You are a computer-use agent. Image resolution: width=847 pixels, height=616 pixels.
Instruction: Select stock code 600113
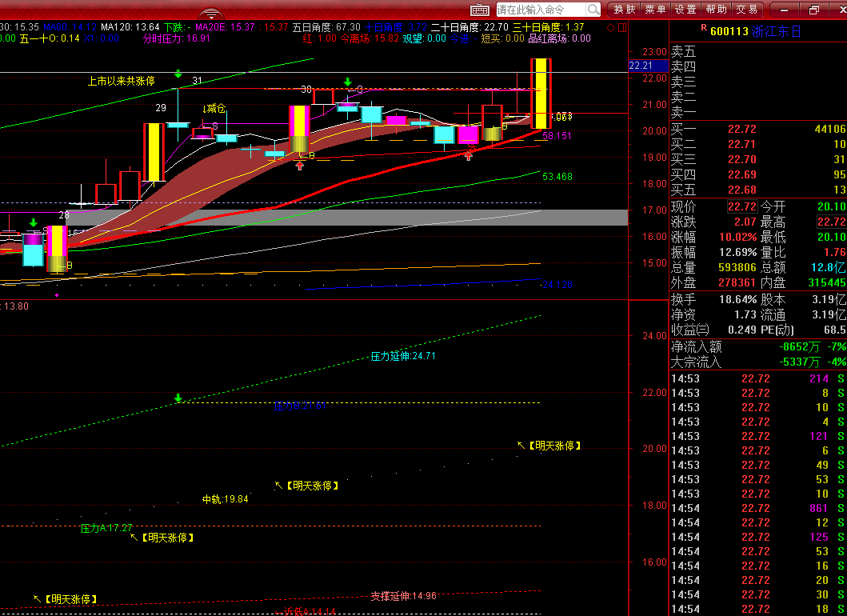[x=729, y=32]
